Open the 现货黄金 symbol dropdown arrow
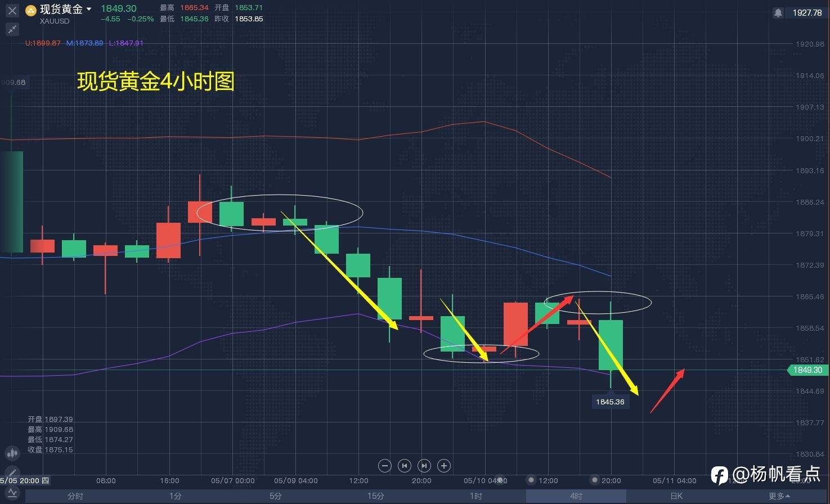Screen dimensions: 830x504 pos(89,9)
